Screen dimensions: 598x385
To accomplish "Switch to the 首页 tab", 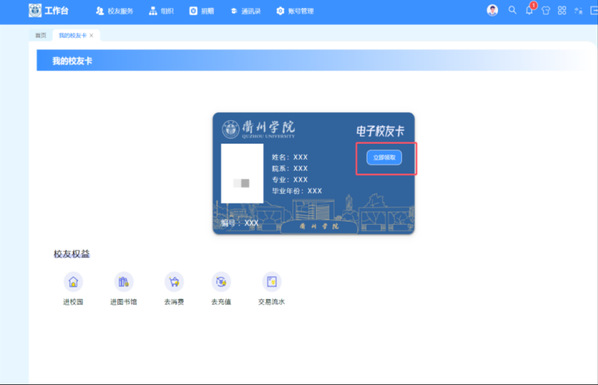I will pos(41,35).
